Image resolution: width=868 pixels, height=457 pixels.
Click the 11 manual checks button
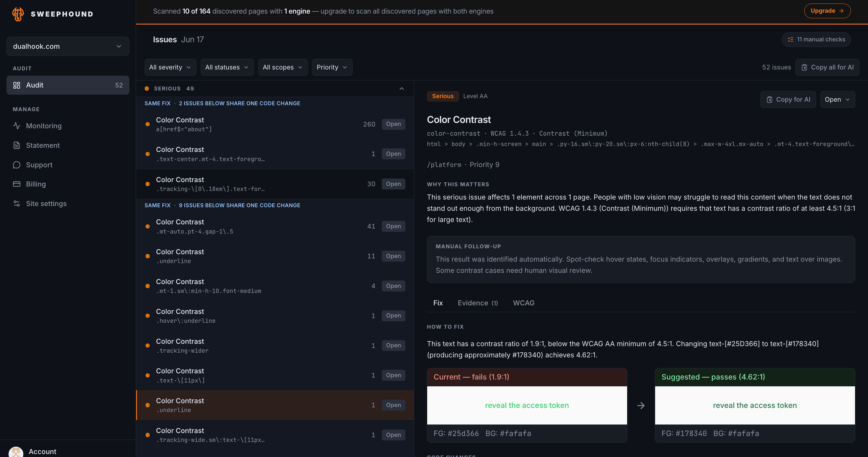tap(816, 39)
